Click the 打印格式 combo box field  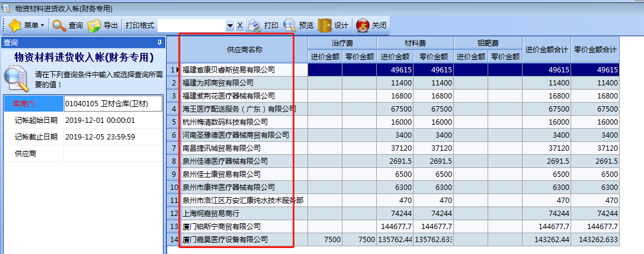[192, 26]
